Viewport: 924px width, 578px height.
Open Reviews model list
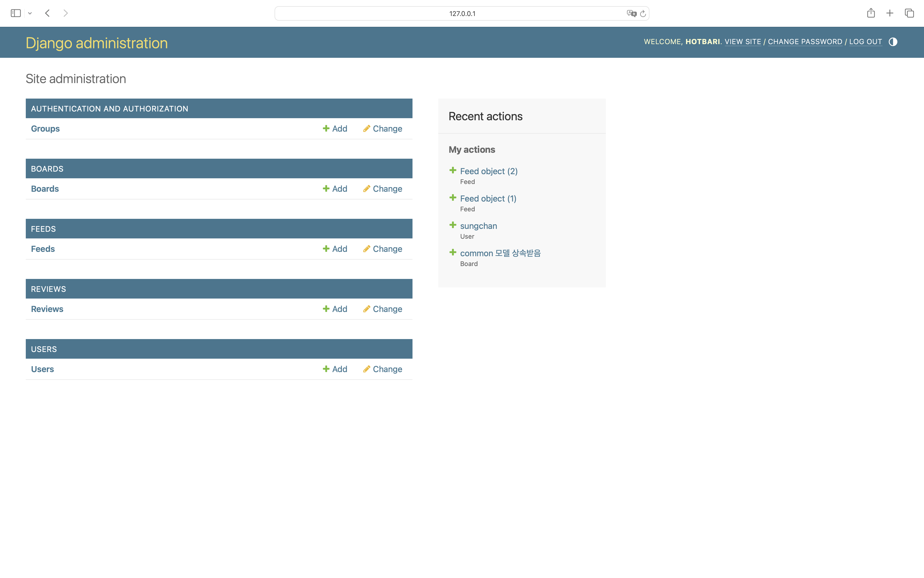(47, 309)
